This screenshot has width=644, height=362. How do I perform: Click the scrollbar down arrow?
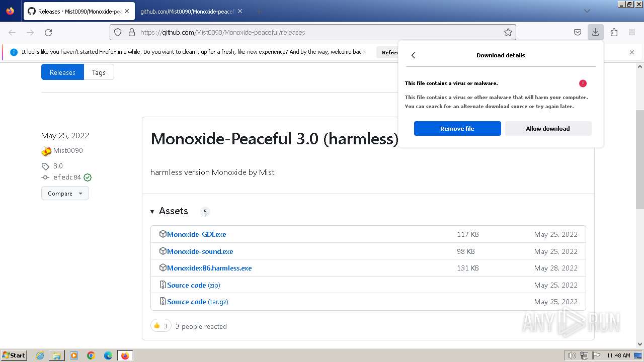click(640, 344)
